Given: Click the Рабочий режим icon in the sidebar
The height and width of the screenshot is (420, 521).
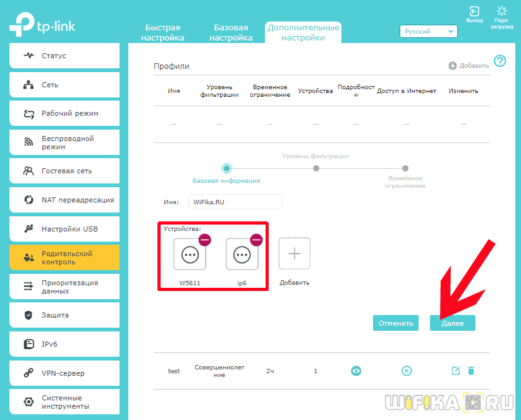Looking at the screenshot, I should pos(29,114).
